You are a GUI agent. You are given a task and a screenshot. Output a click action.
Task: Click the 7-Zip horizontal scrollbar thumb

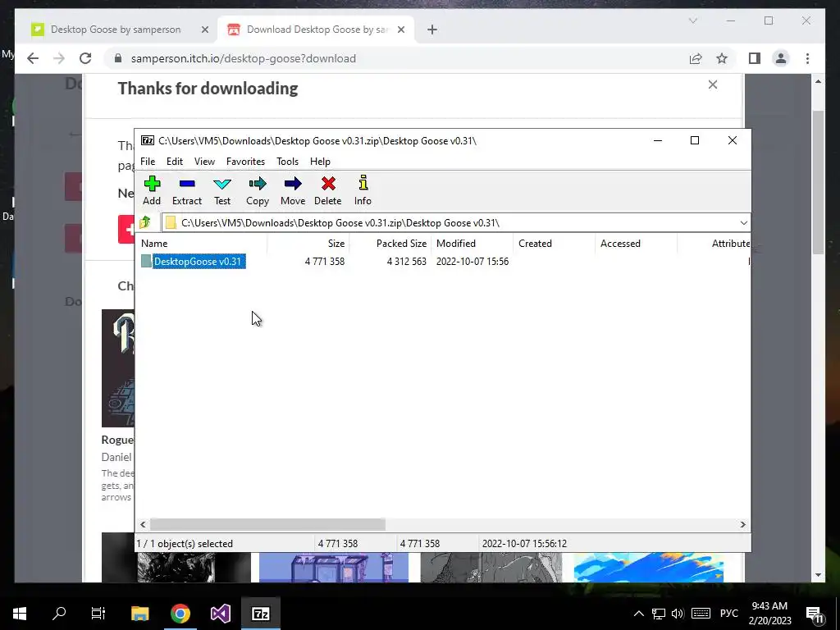tap(267, 524)
